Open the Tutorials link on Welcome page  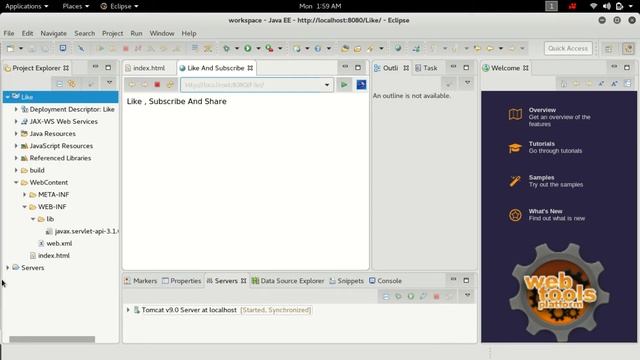542,144
